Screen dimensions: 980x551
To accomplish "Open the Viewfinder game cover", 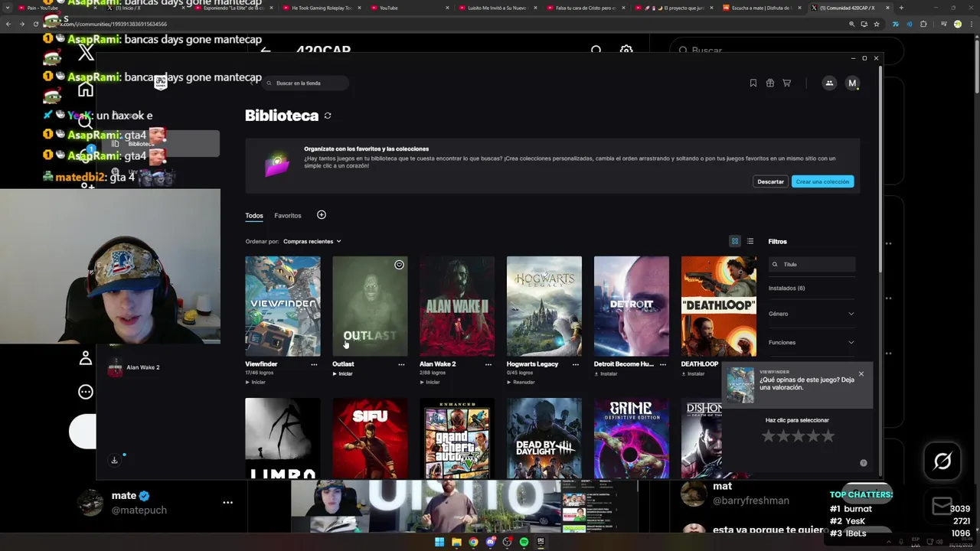I will coord(283,306).
